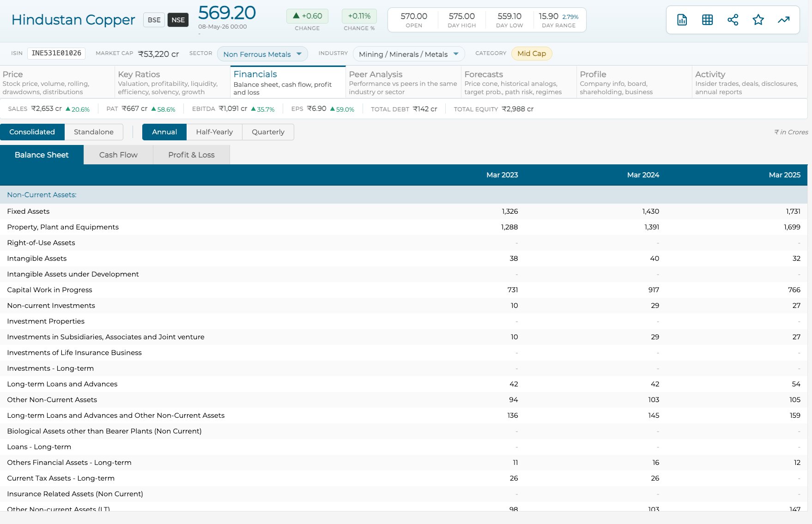Select Investments in Subsidiaries, Associates and Joint venture

pyautogui.click(x=106, y=337)
